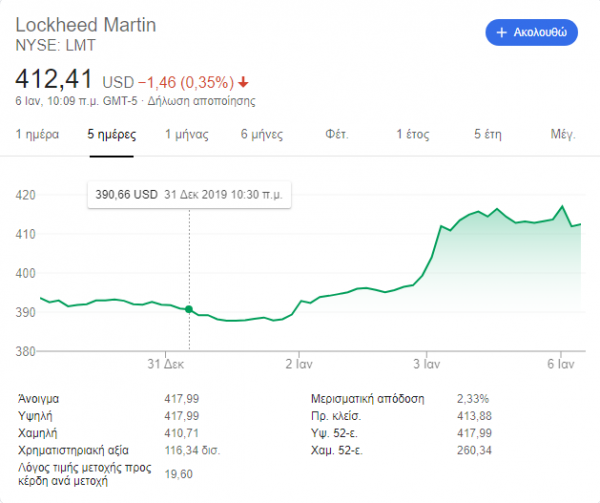Image resolution: width=600 pixels, height=503 pixels.
Task: Click the −1,46 (0,35%) change value
Action: click(x=186, y=82)
